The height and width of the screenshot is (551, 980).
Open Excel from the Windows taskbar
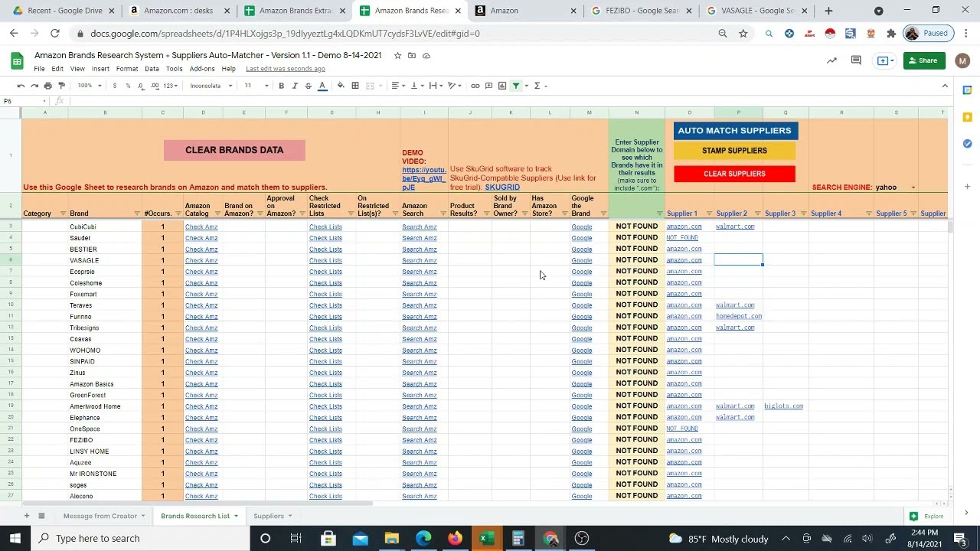pyautogui.click(x=485, y=539)
